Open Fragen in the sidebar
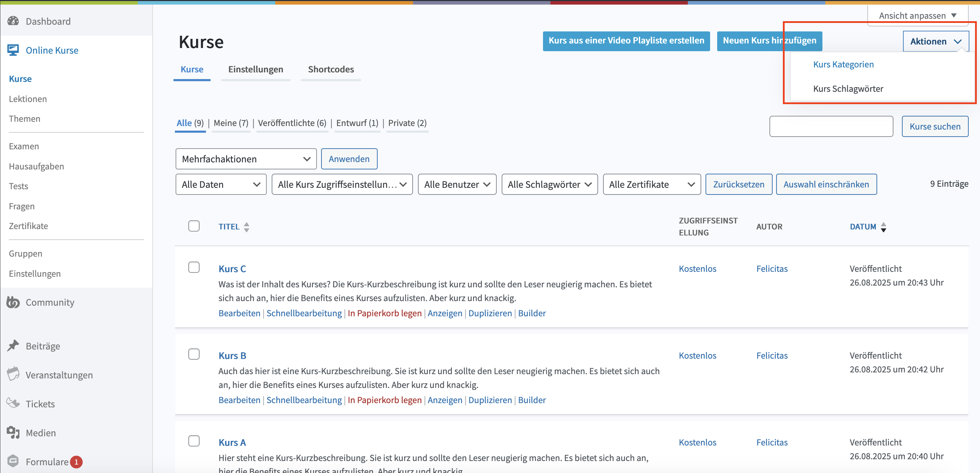 coord(22,206)
